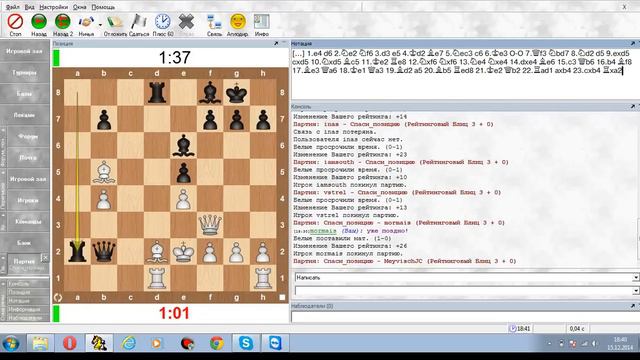Open the dropdown arrow next to Ничья
This screenshot has height=360, width=640.
(100, 25)
